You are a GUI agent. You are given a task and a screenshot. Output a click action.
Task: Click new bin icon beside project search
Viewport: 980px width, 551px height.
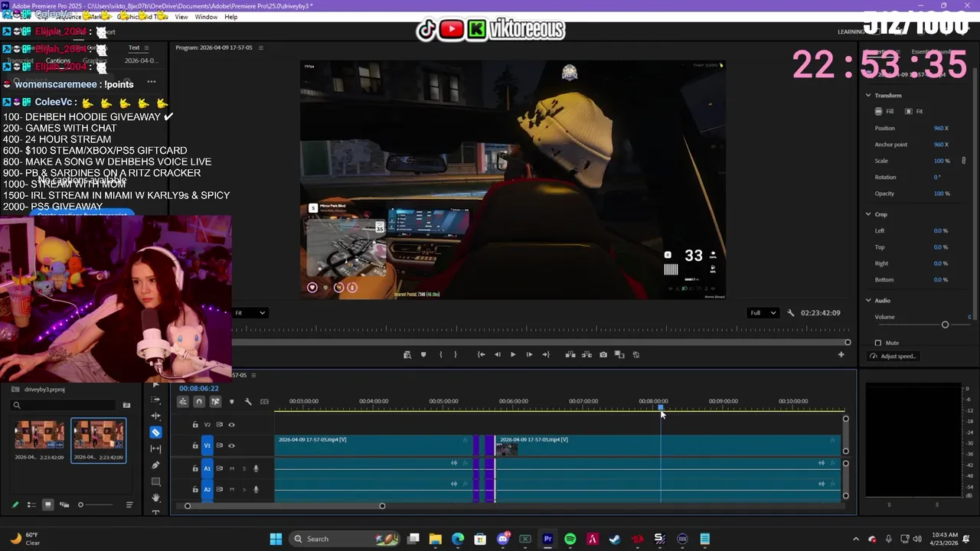tap(126, 406)
